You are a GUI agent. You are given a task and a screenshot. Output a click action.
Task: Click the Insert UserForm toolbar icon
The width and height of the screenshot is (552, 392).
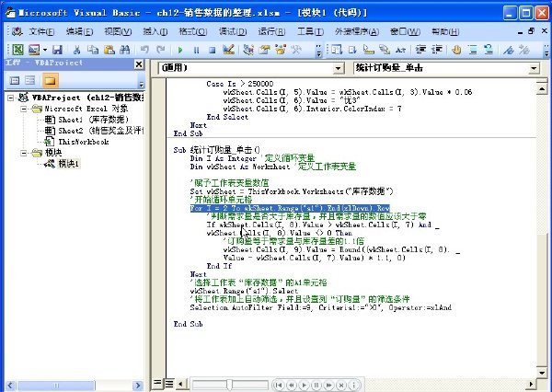[x=34, y=50]
